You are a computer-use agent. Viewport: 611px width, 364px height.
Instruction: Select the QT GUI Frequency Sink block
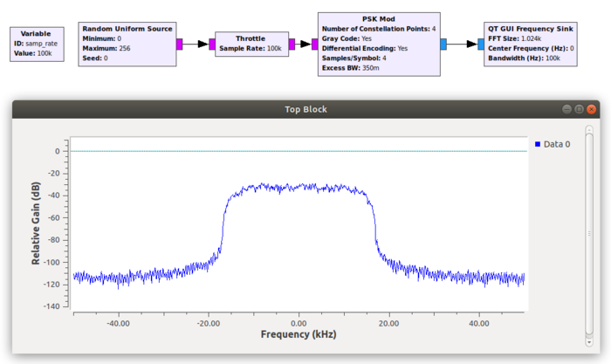[x=531, y=44]
